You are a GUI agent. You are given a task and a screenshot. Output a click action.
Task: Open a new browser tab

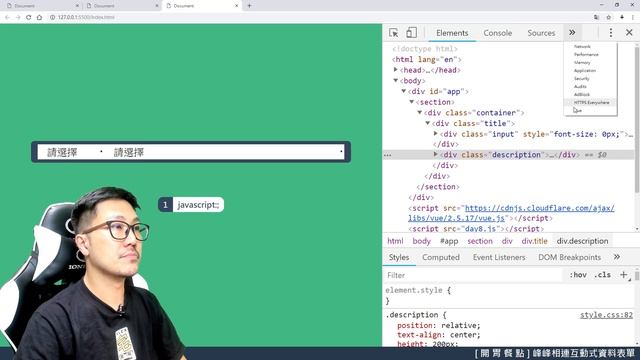[249, 6]
